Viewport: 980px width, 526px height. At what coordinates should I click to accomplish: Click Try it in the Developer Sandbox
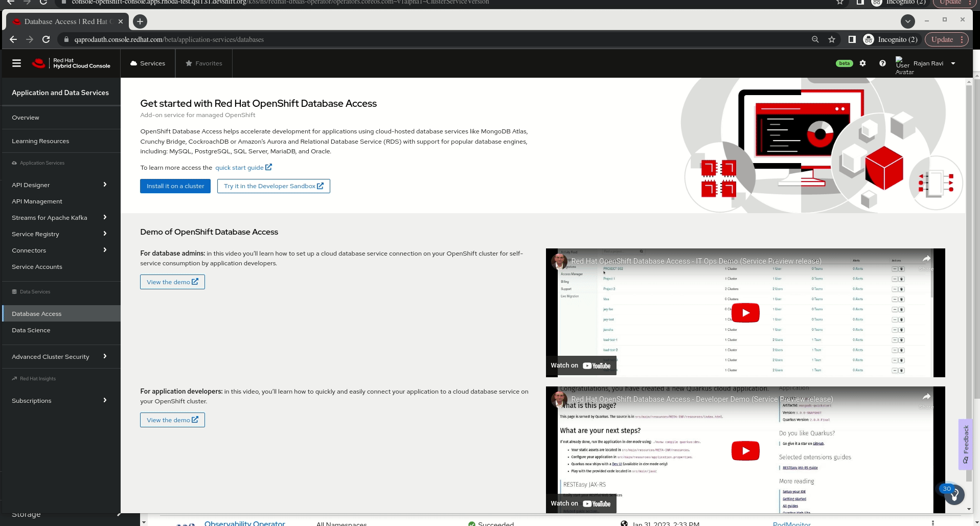(x=274, y=186)
